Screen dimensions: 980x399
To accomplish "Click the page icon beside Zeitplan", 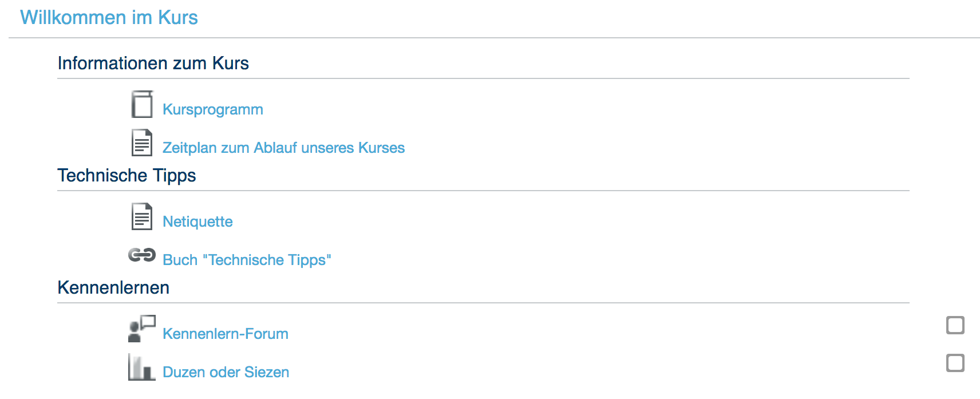I will [142, 143].
